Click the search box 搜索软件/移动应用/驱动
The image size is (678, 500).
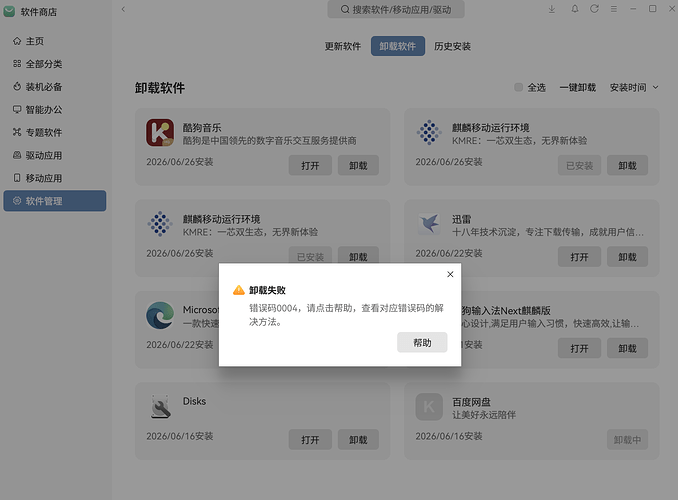(396, 9)
